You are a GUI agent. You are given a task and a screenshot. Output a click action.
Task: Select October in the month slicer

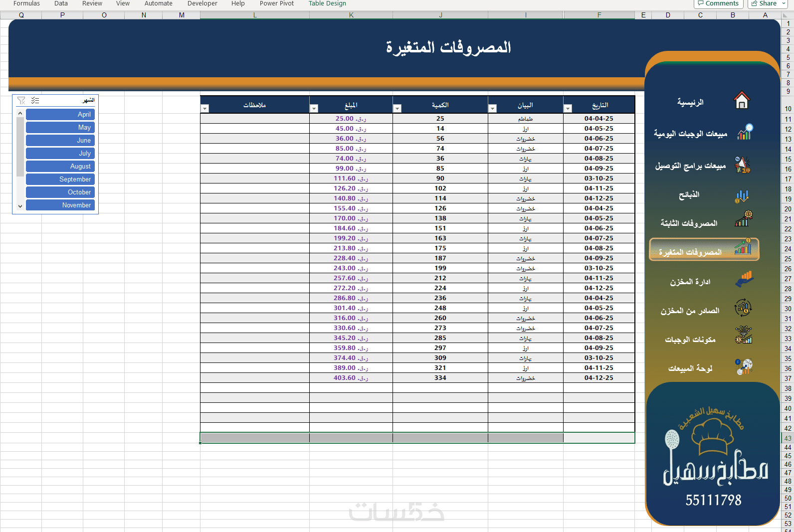point(60,192)
